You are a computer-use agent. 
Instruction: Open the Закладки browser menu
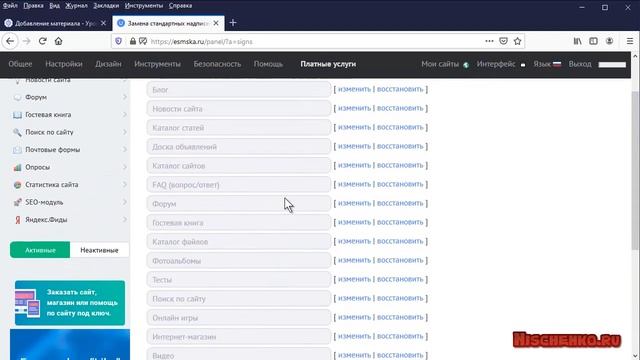(x=106, y=6)
